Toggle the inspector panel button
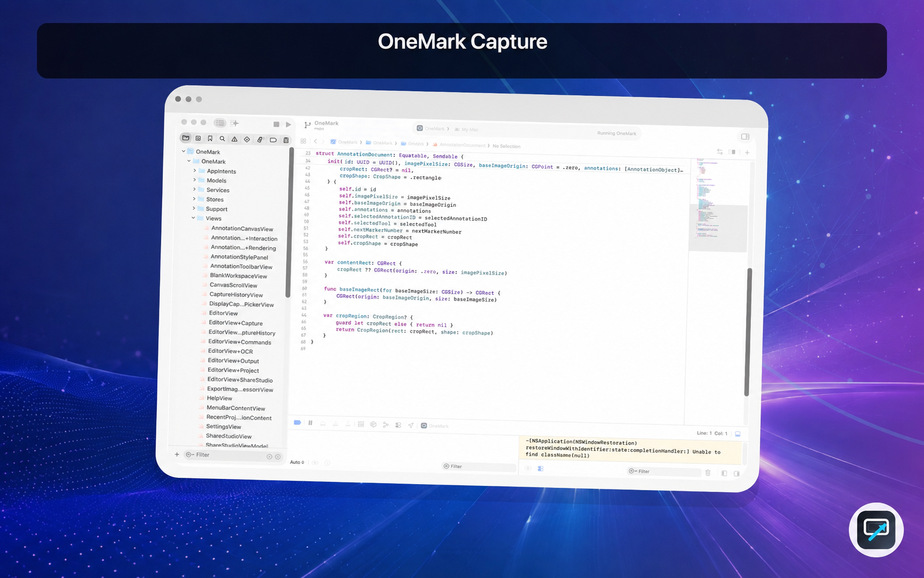Image resolution: width=924 pixels, height=578 pixels. [x=745, y=136]
